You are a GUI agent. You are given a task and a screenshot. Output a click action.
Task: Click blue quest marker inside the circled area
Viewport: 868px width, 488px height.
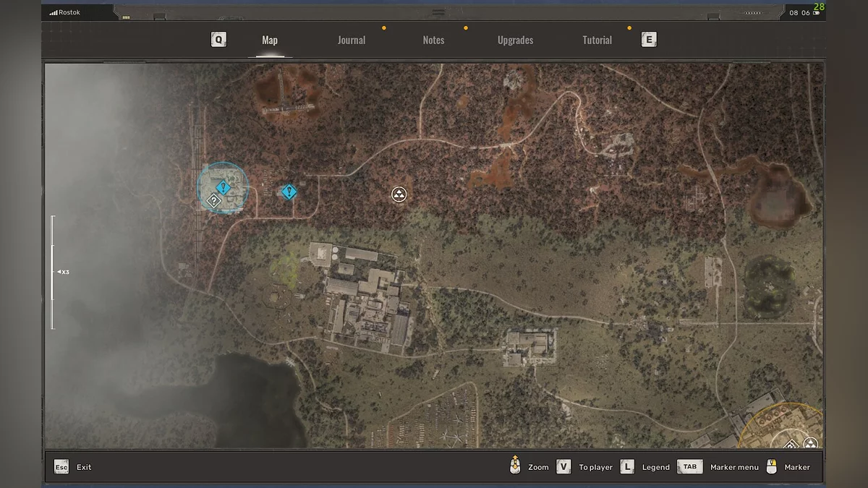[x=223, y=188]
